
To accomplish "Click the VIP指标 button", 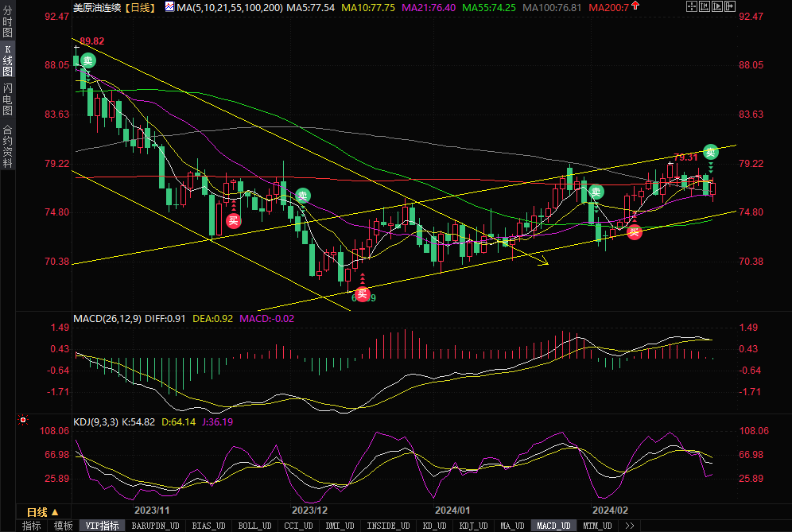I will (x=102, y=526).
